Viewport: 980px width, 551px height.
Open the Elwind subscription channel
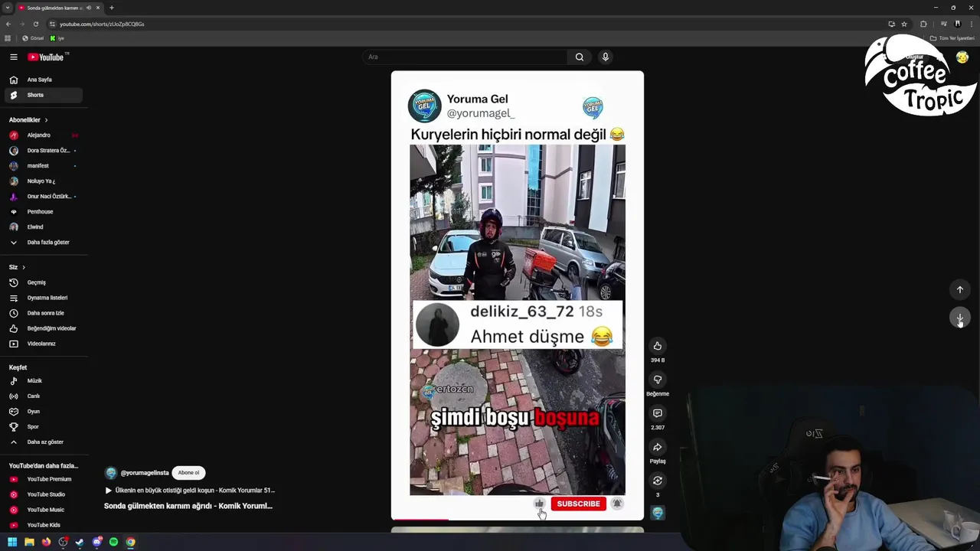[43, 227]
